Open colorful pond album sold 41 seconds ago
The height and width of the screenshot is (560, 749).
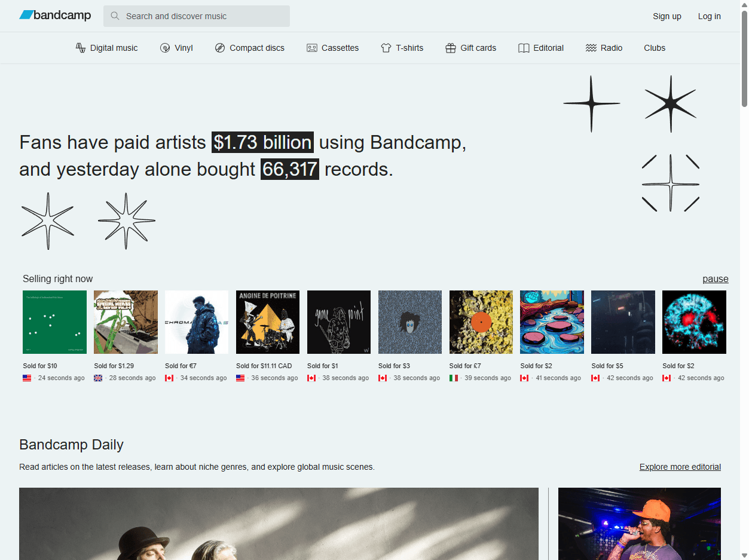pos(552,322)
